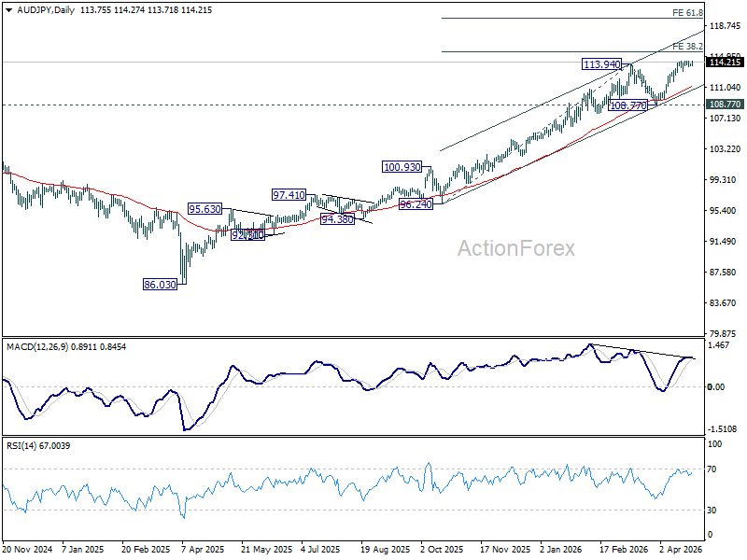Click the 7 Apr 2025 date label
The image size is (747, 560).
(204, 550)
